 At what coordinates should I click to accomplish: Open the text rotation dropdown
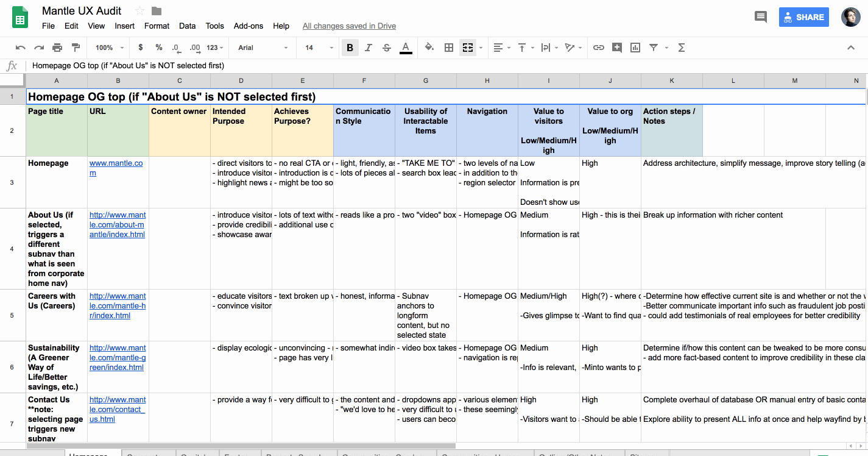(x=573, y=48)
